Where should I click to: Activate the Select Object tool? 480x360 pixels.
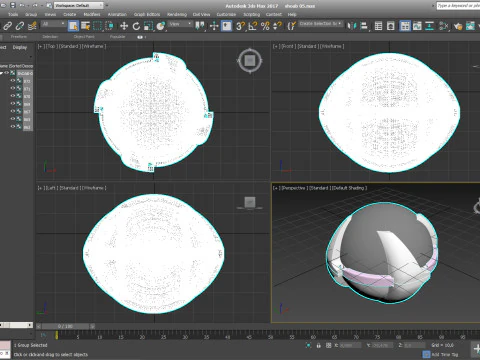pos(73,26)
